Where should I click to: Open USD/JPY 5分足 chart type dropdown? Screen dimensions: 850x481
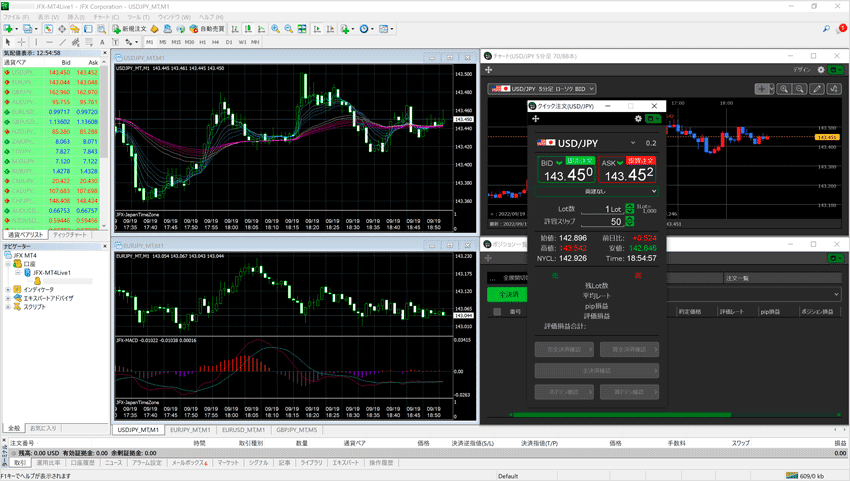point(542,88)
